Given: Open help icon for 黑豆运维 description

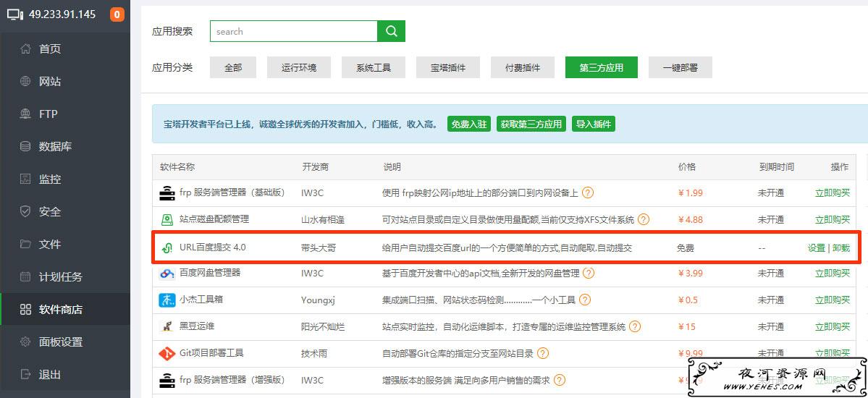Looking at the screenshot, I should (x=635, y=326).
